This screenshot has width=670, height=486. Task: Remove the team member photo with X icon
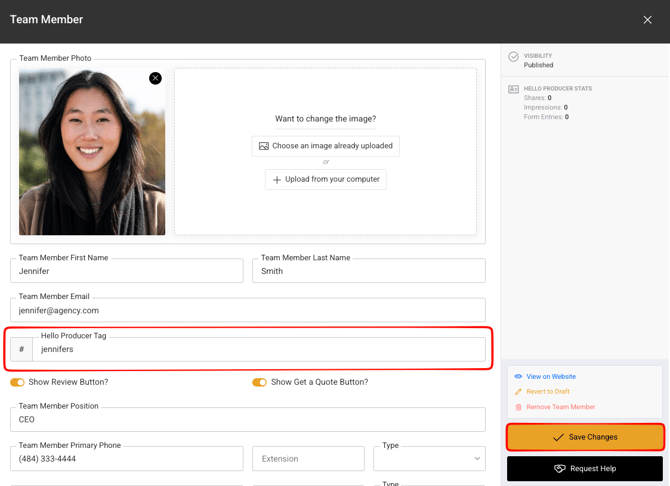click(x=155, y=78)
